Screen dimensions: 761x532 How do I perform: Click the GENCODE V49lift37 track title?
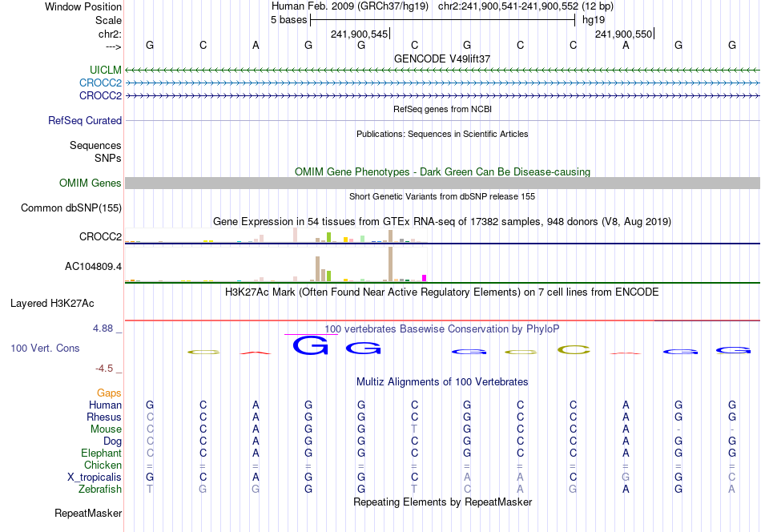tap(442, 58)
